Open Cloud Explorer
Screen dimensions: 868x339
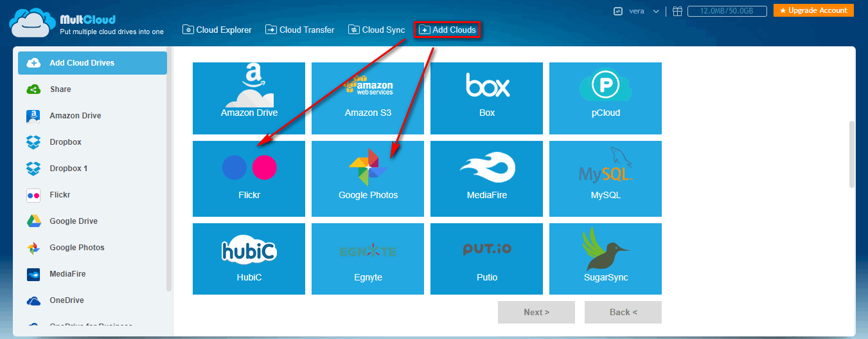(x=217, y=30)
